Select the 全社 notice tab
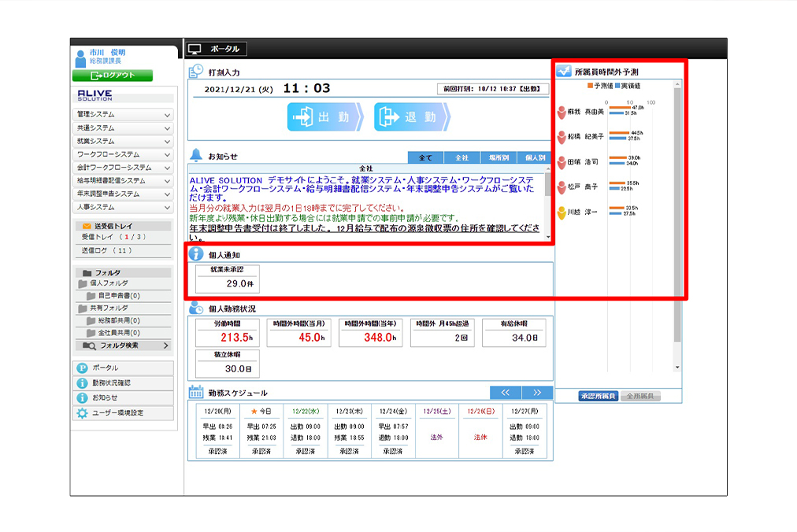 [462, 158]
